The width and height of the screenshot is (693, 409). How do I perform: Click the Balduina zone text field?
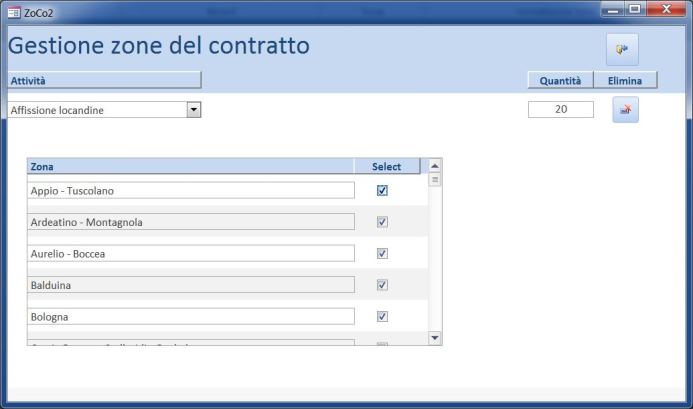coord(191,285)
